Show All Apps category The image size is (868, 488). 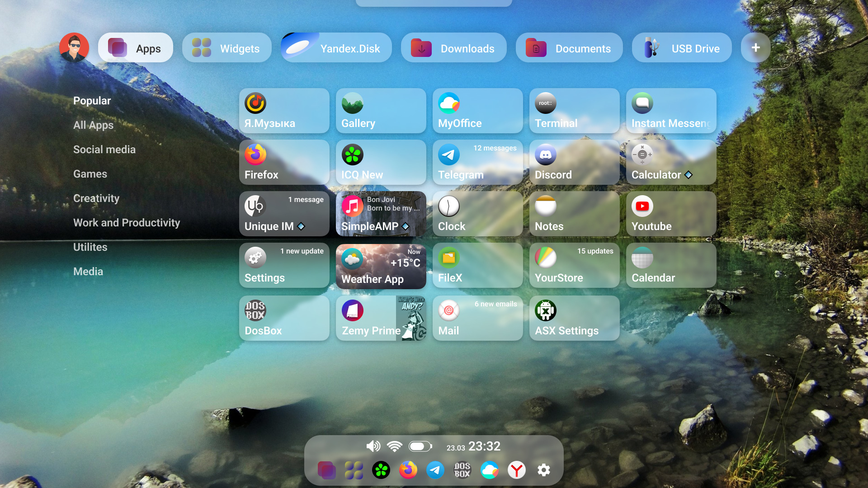pos(93,125)
